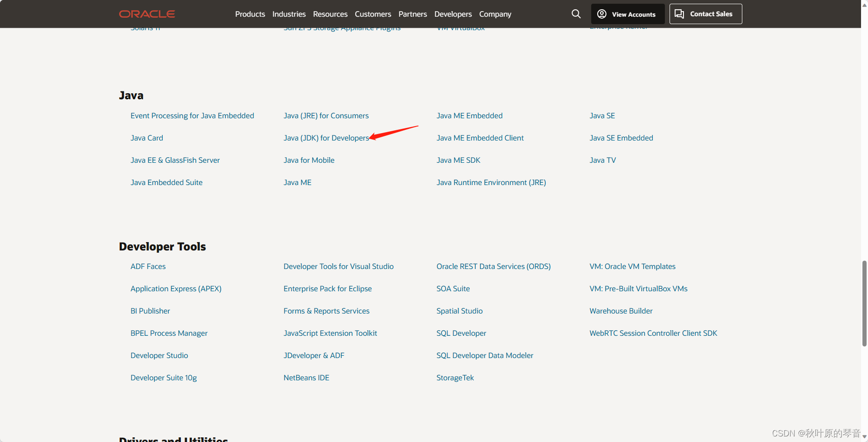Screen dimensions: 868x442
Task: Open the Java ME Embedded link
Action: pyautogui.click(x=470, y=115)
